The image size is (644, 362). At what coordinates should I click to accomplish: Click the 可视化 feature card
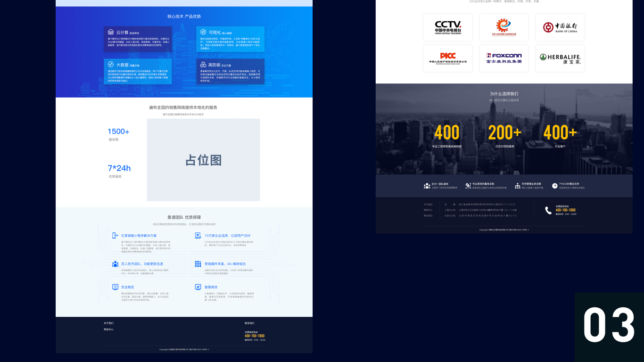(230, 39)
